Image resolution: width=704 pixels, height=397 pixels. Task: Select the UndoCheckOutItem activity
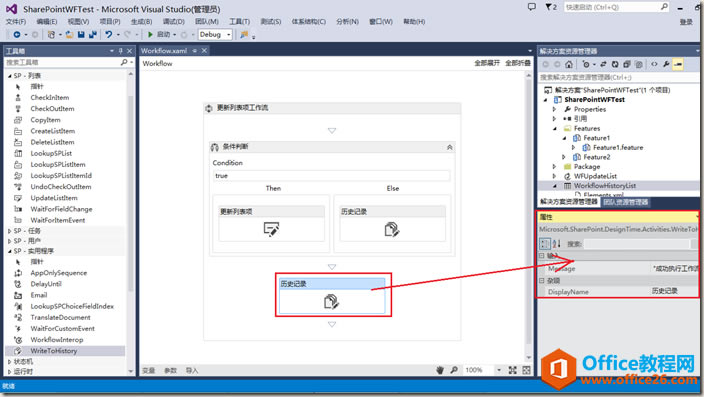(x=61, y=187)
